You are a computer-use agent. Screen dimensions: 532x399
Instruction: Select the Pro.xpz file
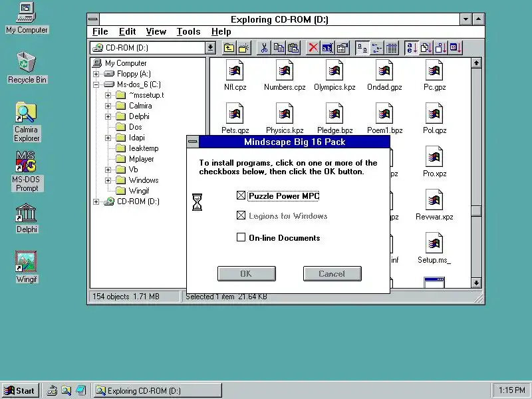pos(434,162)
